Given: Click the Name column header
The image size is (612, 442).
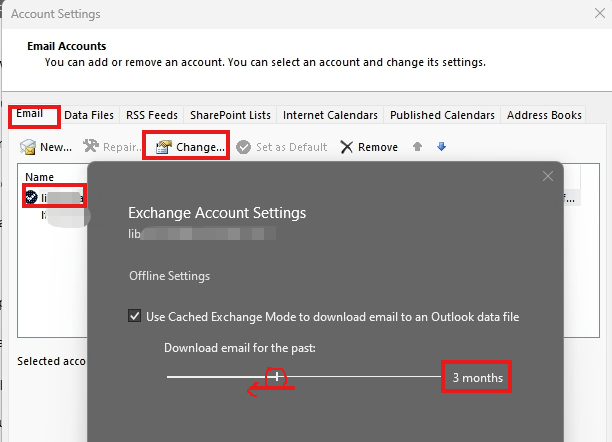Looking at the screenshot, I should (x=39, y=177).
